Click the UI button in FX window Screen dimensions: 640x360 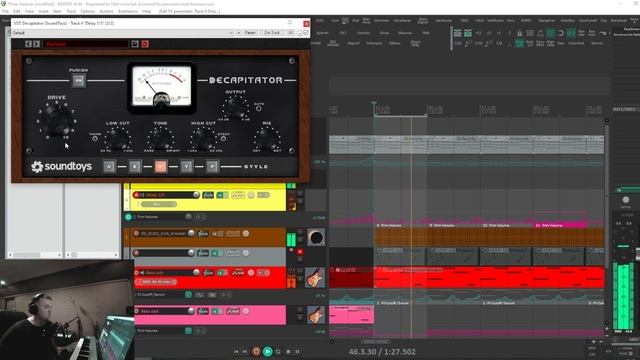pyautogui.click(x=290, y=33)
